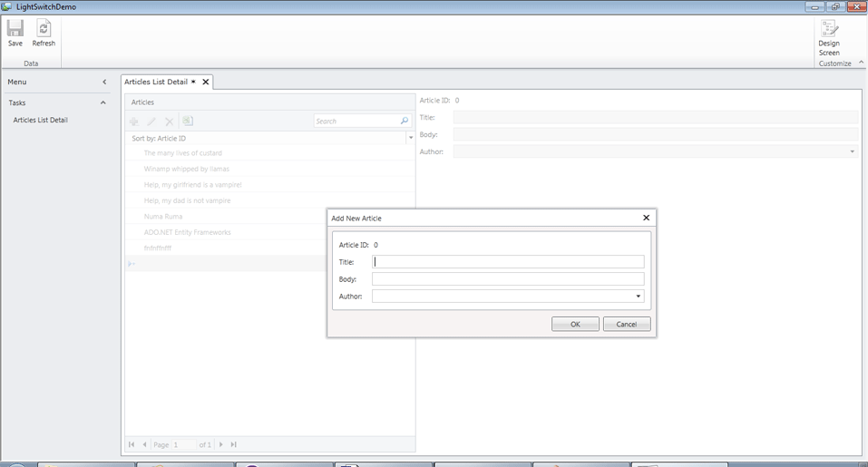Click the Title field in detail pane
868x467 pixels.
(656, 117)
